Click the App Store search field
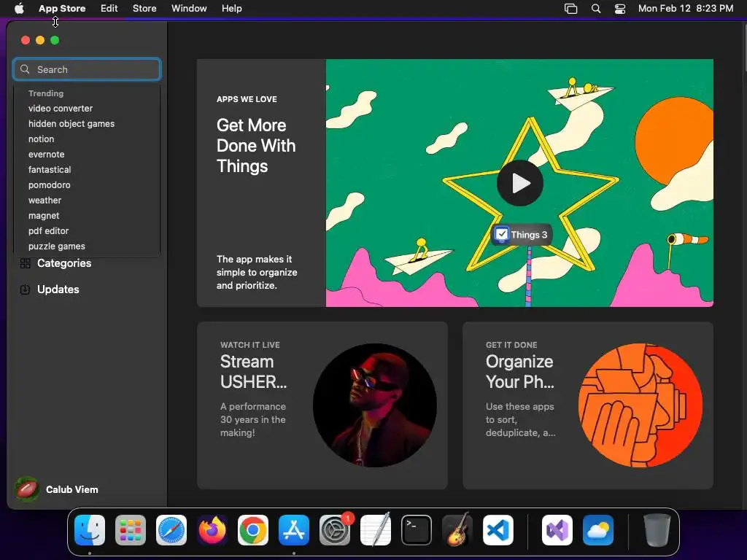Image resolution: width=747 pixels, height=560 pixels. pyautogui.click(x=87, y=69)
